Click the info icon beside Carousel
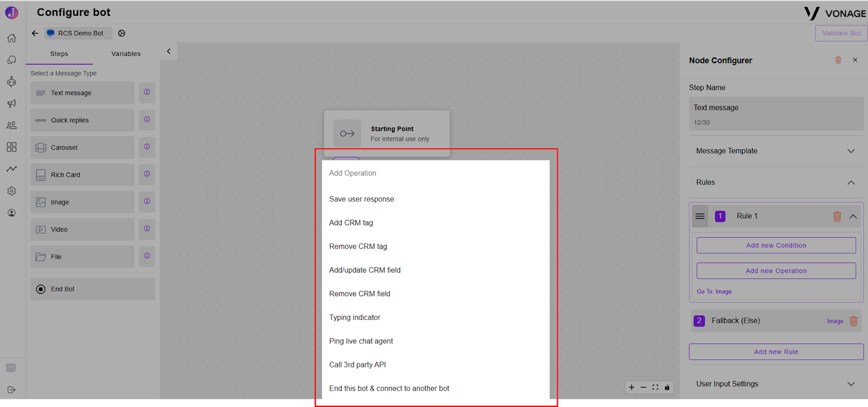The height and width of the screenshot is (407, 868). [147, 147]
